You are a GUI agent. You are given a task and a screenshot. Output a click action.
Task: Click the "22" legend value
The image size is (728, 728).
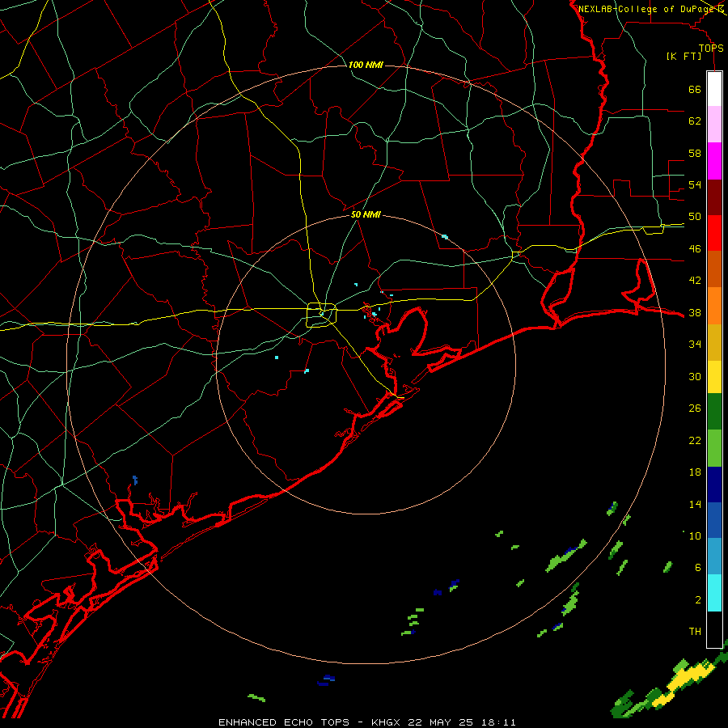click(695, 440)
